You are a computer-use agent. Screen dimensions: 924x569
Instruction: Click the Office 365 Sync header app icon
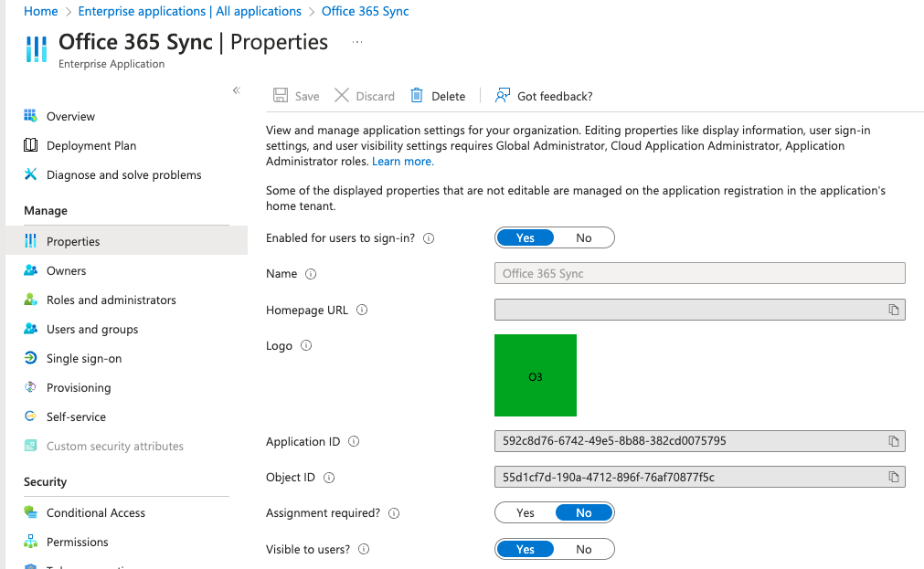(37, 48)
